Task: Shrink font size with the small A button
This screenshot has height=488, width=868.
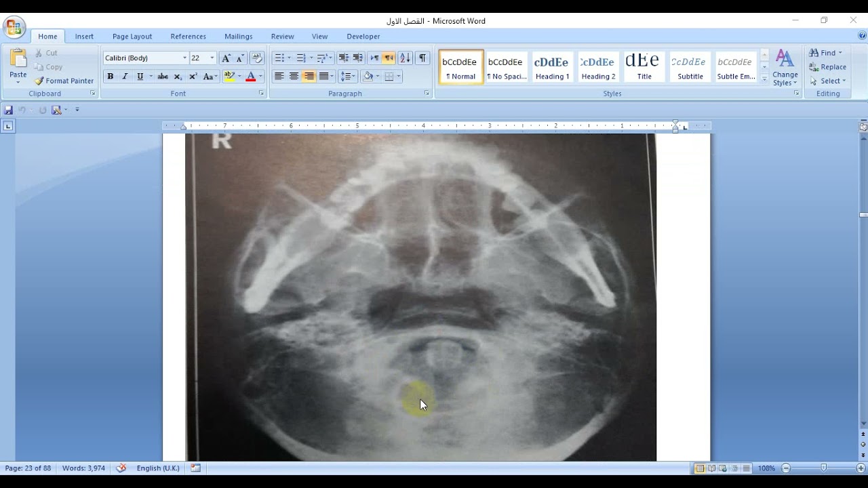Action: (x=240, y=58)
